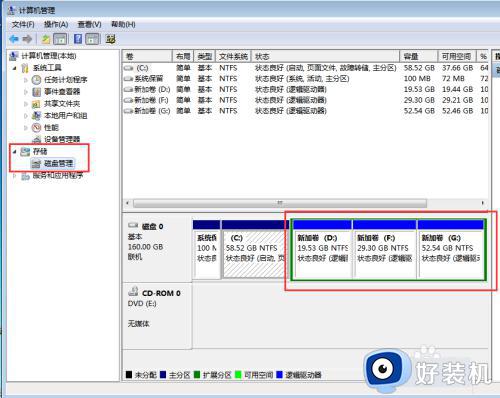500x398 pixels.
Task: Expand the 共享文件夹 node arrow
Action: click(26, 104)
